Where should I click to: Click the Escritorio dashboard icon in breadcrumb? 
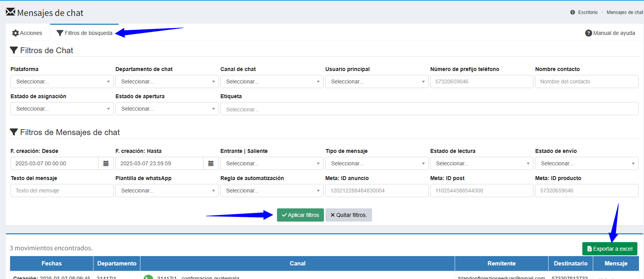(x=573, y=12)
